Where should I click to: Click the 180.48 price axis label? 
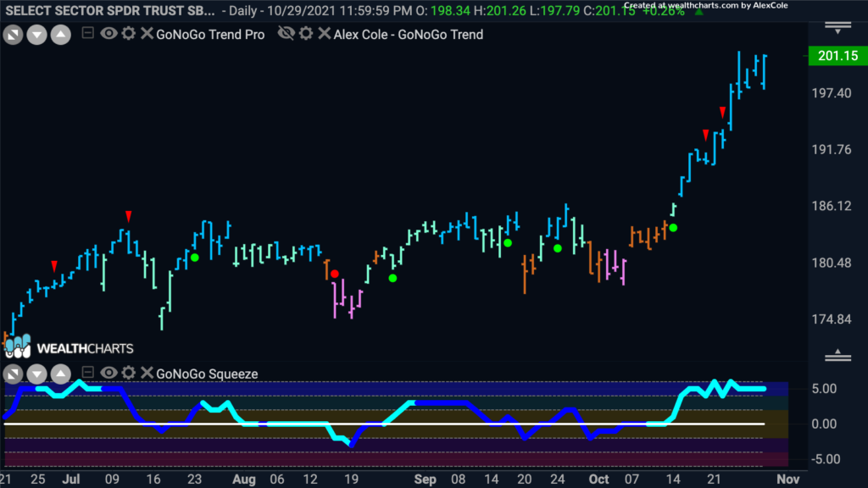click(832, 263)
